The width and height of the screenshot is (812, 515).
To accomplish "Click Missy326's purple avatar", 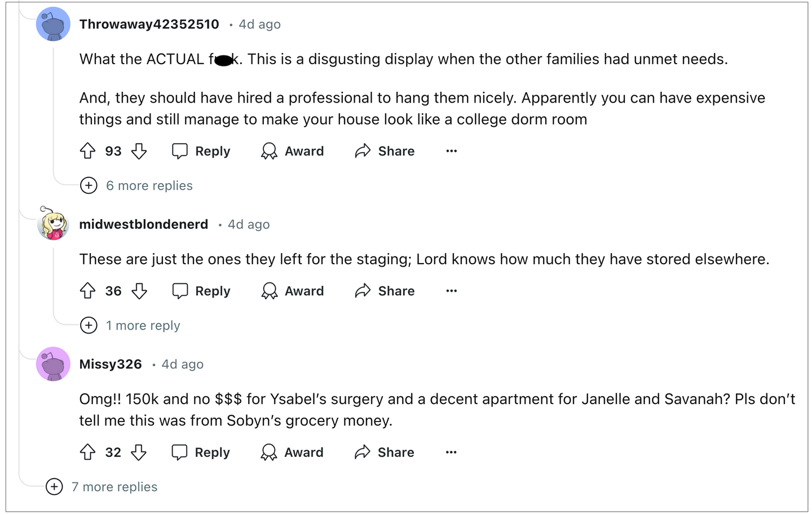I will click(53, 364).
